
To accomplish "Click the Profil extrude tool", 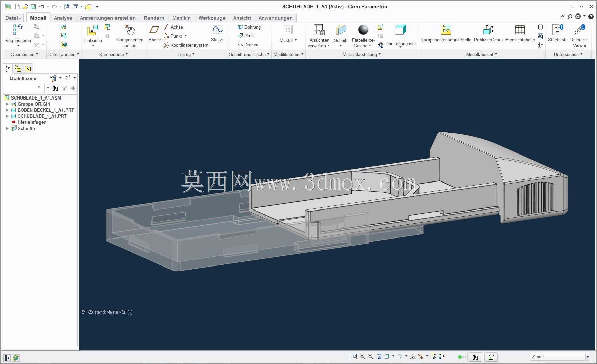I will tap(246, 36).
